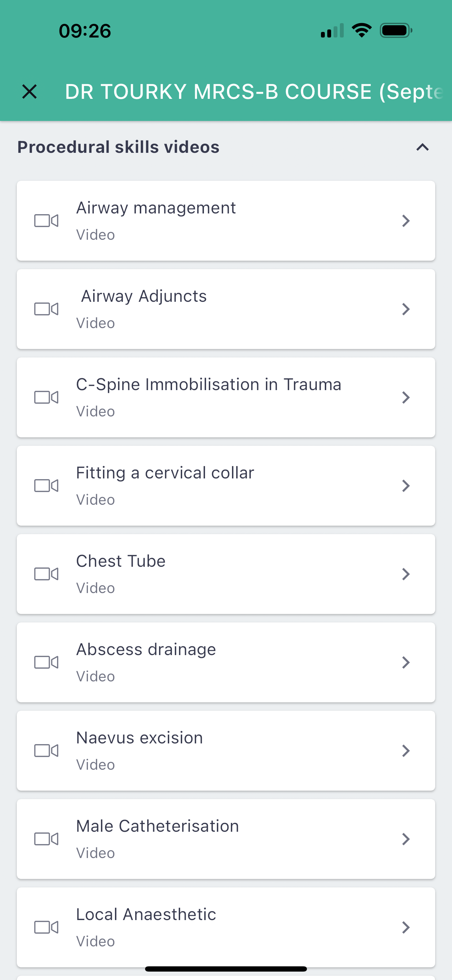Tap the camera icon next to Airway Adjuncts

coord(46,309)
